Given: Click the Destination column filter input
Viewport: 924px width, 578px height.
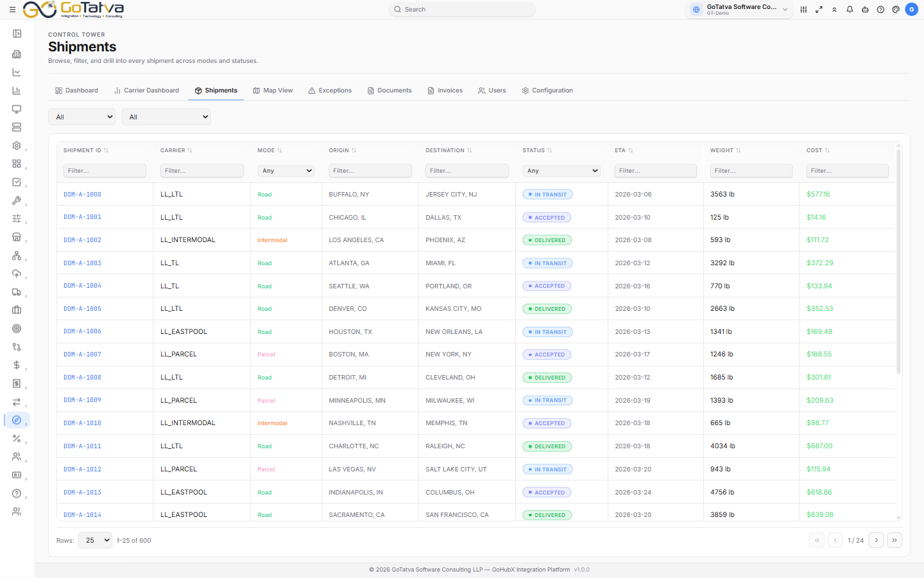Looking at the screenshot, I should click(467, 171).
